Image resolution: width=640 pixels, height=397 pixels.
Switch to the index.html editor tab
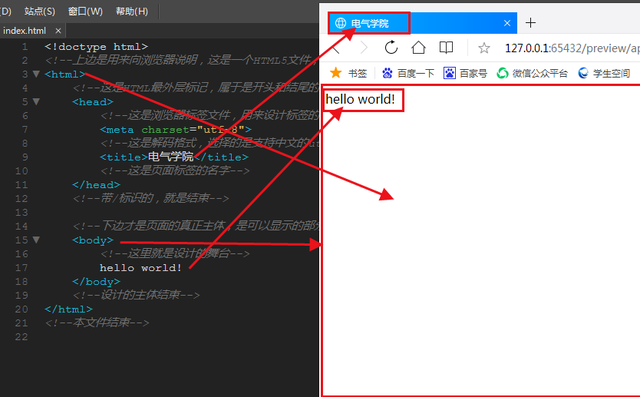24,31
